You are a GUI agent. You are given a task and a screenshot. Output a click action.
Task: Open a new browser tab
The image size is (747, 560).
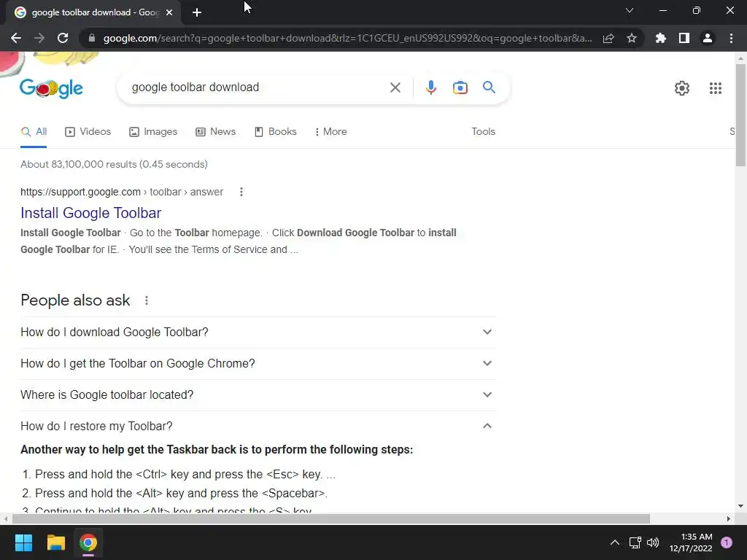(x=197, y=12)
